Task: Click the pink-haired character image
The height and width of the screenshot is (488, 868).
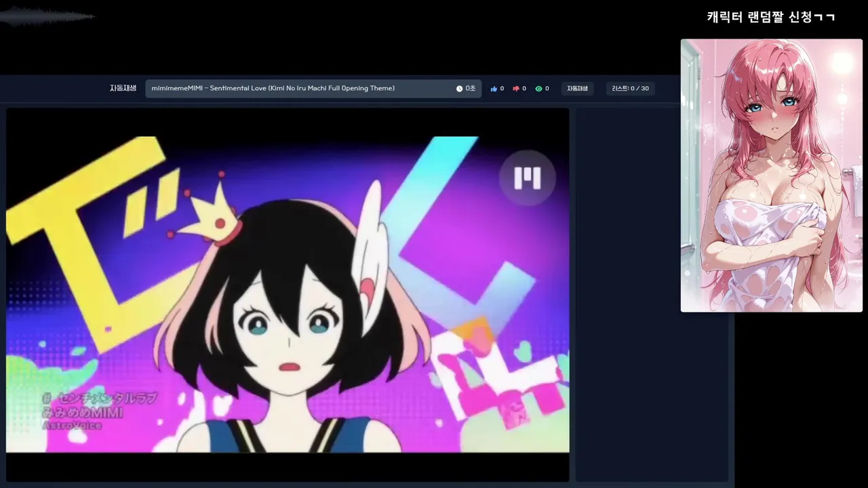Action: 772,176
